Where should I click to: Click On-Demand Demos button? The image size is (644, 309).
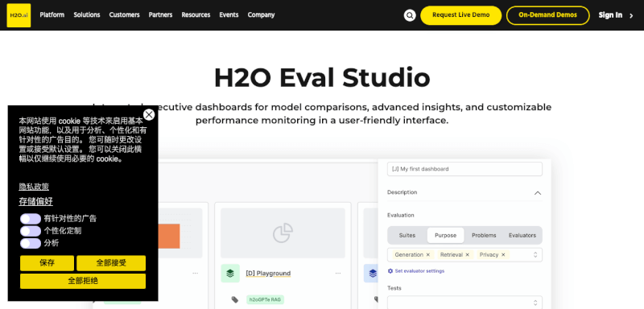pyautogui.click(x=548, y=15)
